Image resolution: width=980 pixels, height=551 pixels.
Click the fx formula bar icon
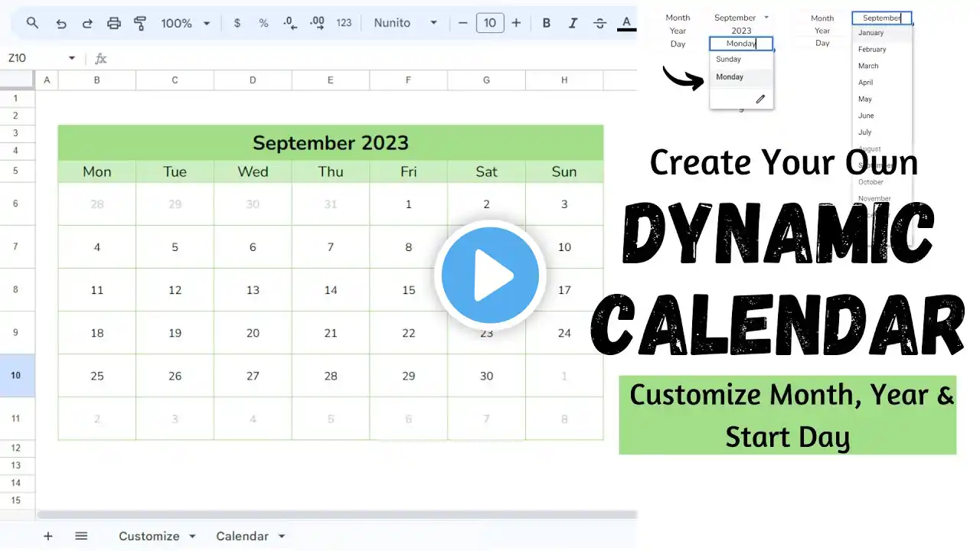pyautogui.click(x=100, y=58)
